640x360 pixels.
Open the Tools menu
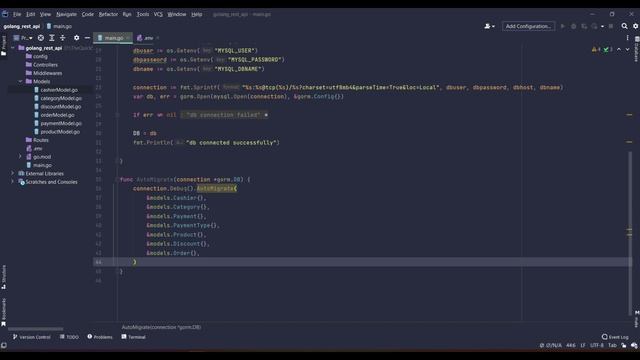[x=142, y=14]
